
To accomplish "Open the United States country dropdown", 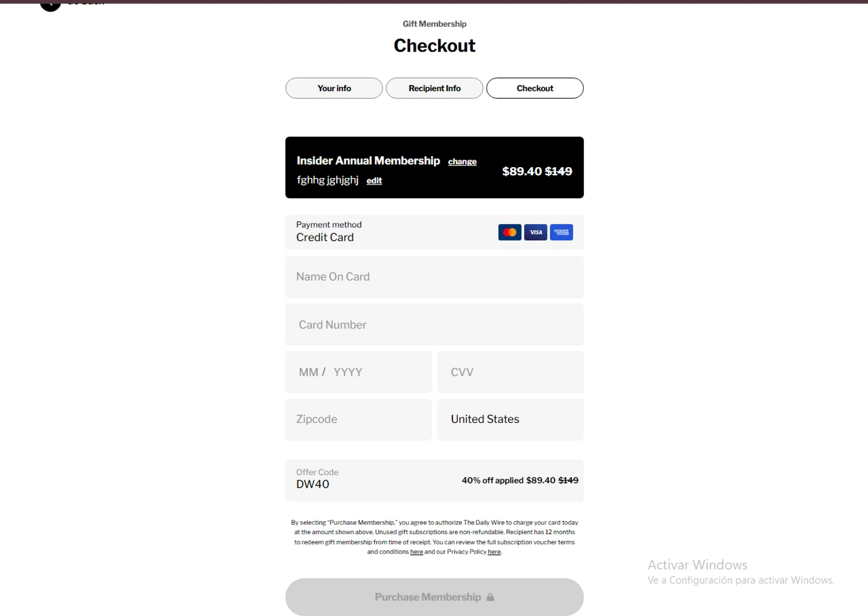I will [510, 419].
